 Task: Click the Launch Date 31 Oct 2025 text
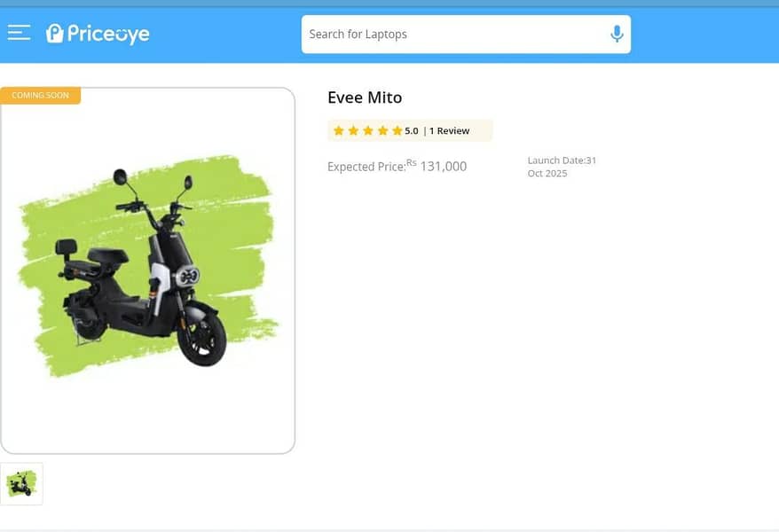click(x=562, y=167)
